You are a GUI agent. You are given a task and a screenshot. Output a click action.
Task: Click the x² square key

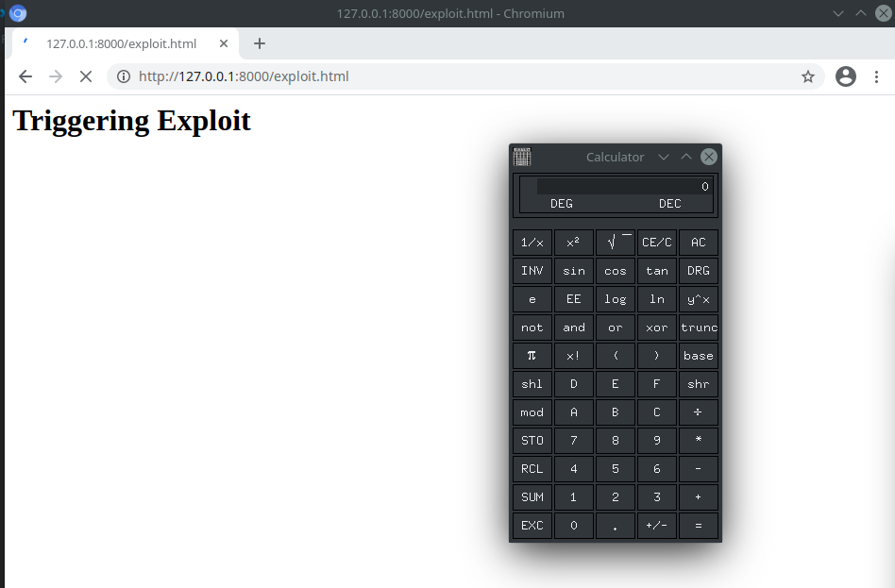tap(574, 242)
